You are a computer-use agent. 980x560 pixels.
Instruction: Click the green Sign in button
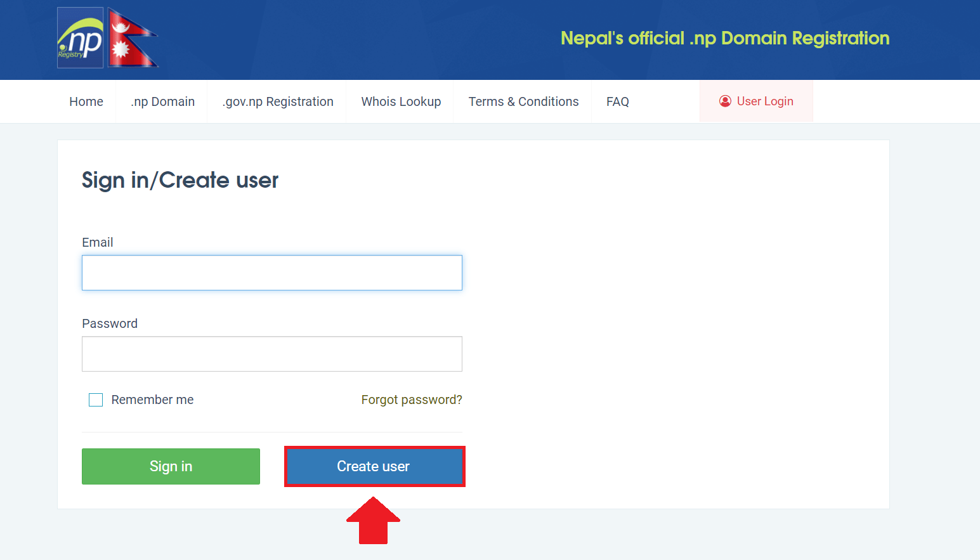tap(170, 466)
